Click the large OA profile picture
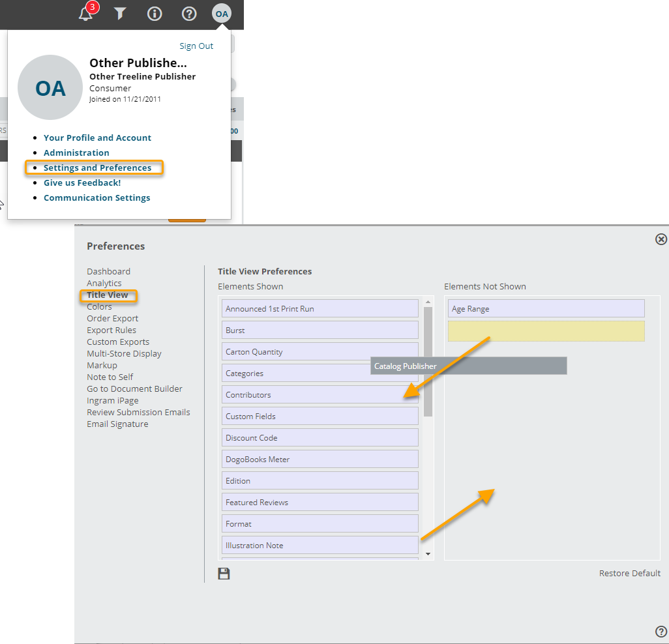Viewport: 669px width, 644px height. (x=50, y=87)
